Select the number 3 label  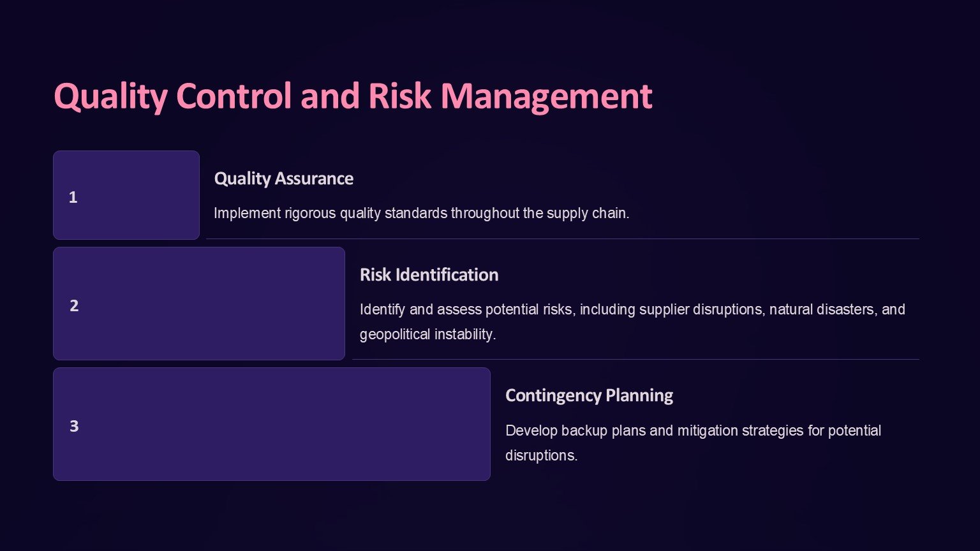(74, 427)
